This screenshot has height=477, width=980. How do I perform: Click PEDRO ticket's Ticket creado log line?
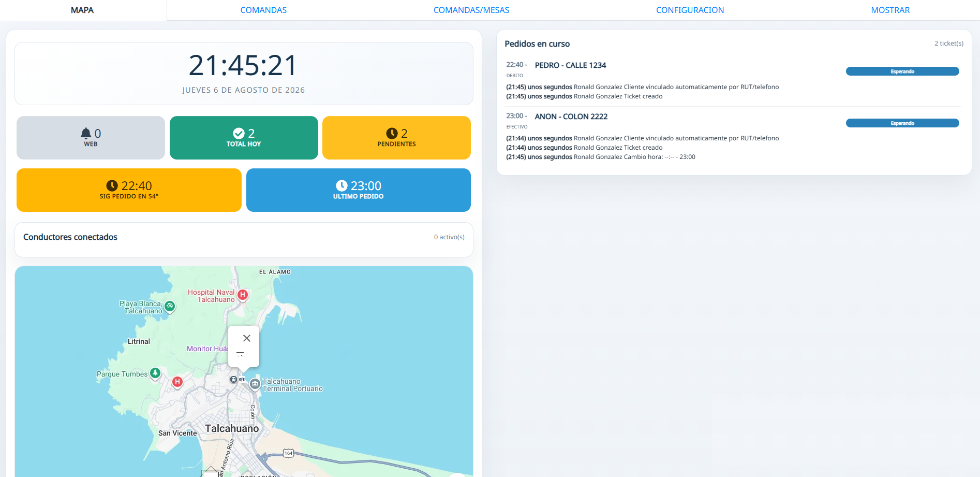[x=584, y=96]
